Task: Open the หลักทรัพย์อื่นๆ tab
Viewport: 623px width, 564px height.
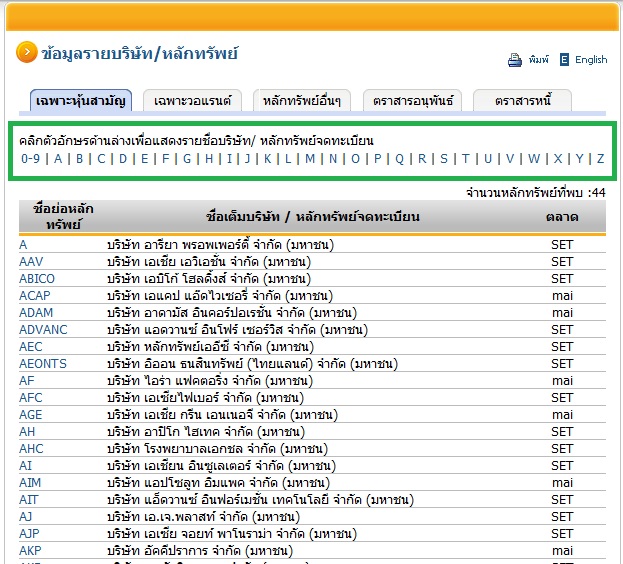Action: (x=302, y=100)
